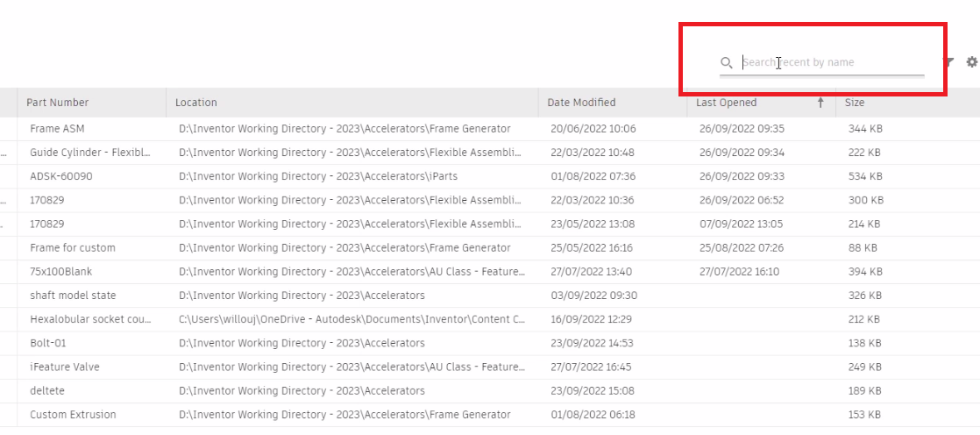The height and width of the screenshot is (435, 980).
Task: Select the ADSK-60090 part row
Action: 490,176
